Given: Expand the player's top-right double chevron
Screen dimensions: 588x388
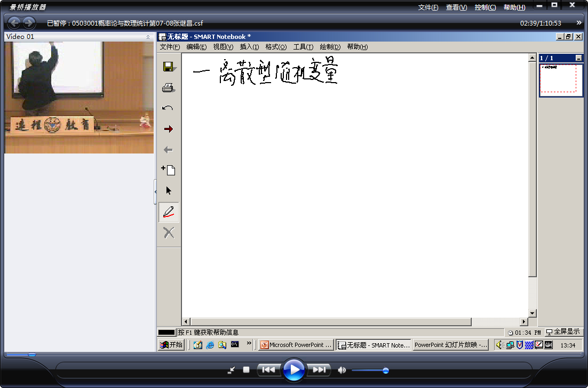Looking at the screenshot, I should pos(579,23).
